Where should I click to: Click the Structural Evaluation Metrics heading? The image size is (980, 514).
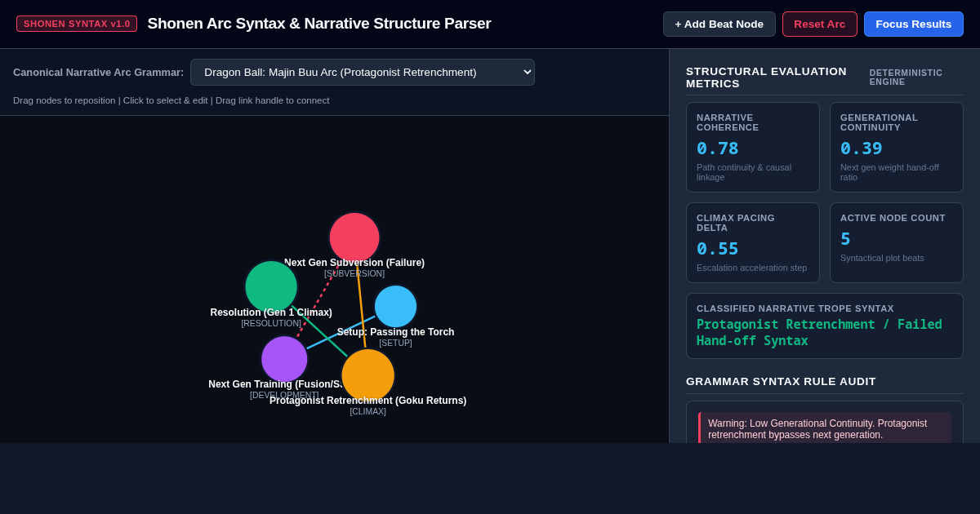click(766, 78)
